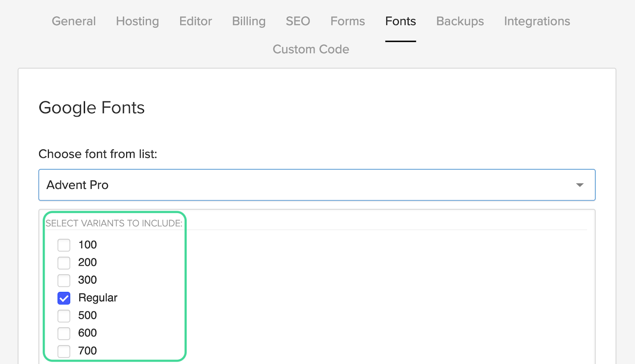This screenshot has width=635, height=364.
Task: Open the Backups tab
Action: coord(460,21)
